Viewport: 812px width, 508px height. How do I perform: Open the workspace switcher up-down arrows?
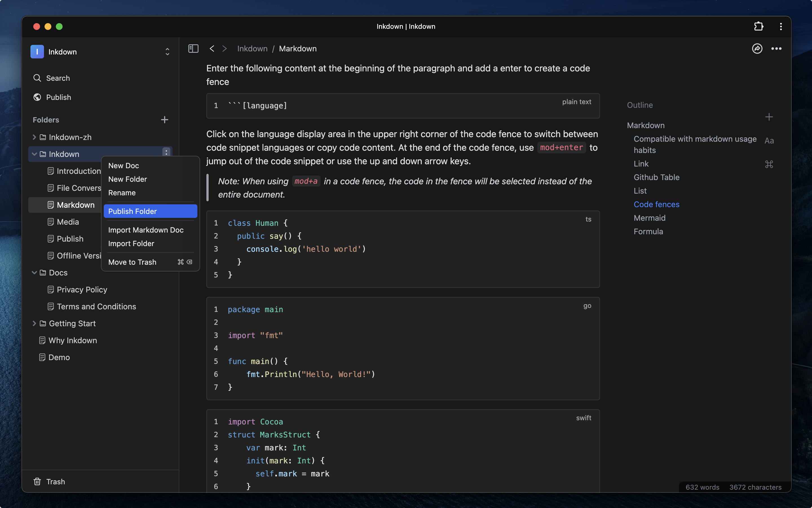[167, 52]
